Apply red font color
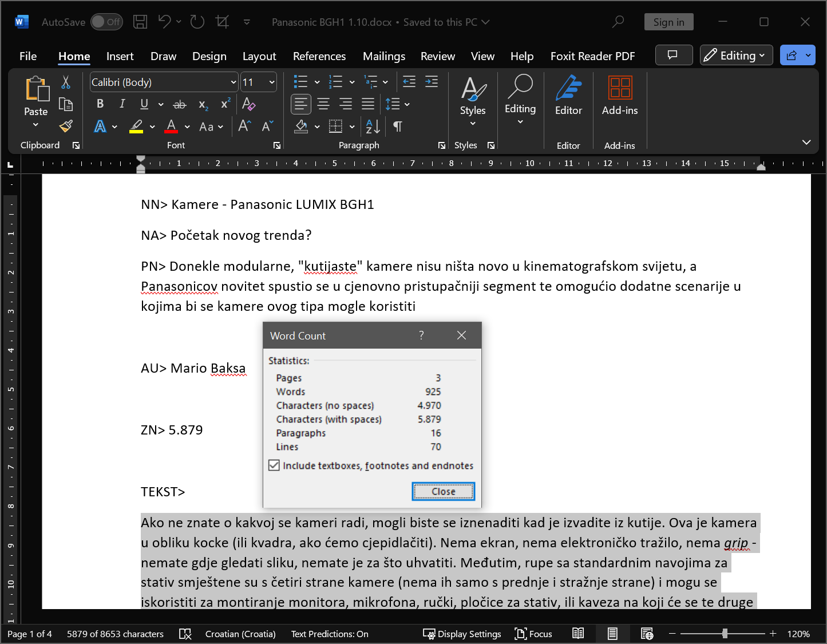This screenshot has height=644, width=827. point(171,127)
